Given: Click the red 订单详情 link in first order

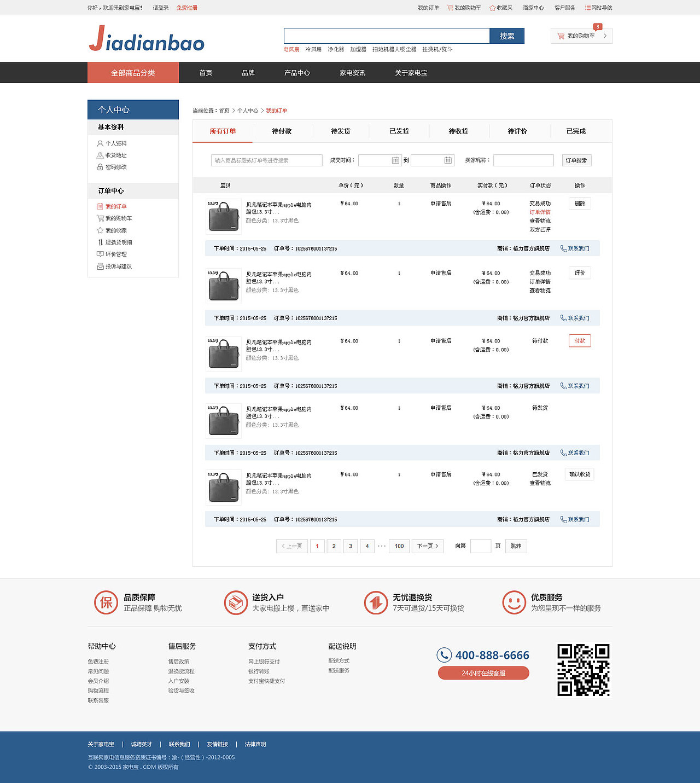Looking at the screenshot, I should 540,212.
